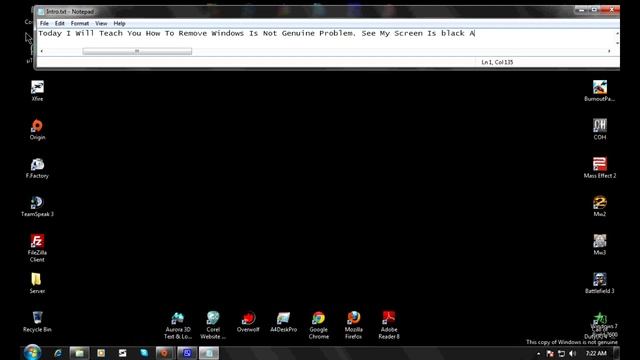Maximize the Notepad window
Viewport: 640px width, 360px height.
594,9
